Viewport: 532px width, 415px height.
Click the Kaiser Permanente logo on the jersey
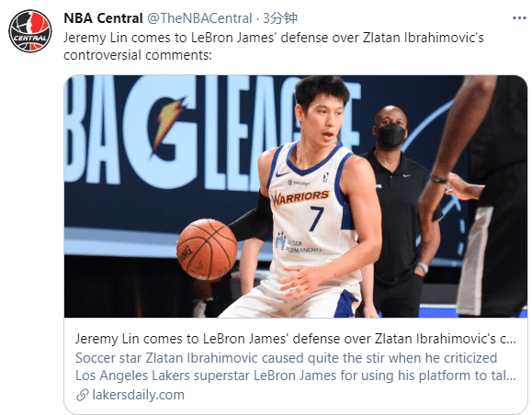pyautogui.click(x=298, y=244)
